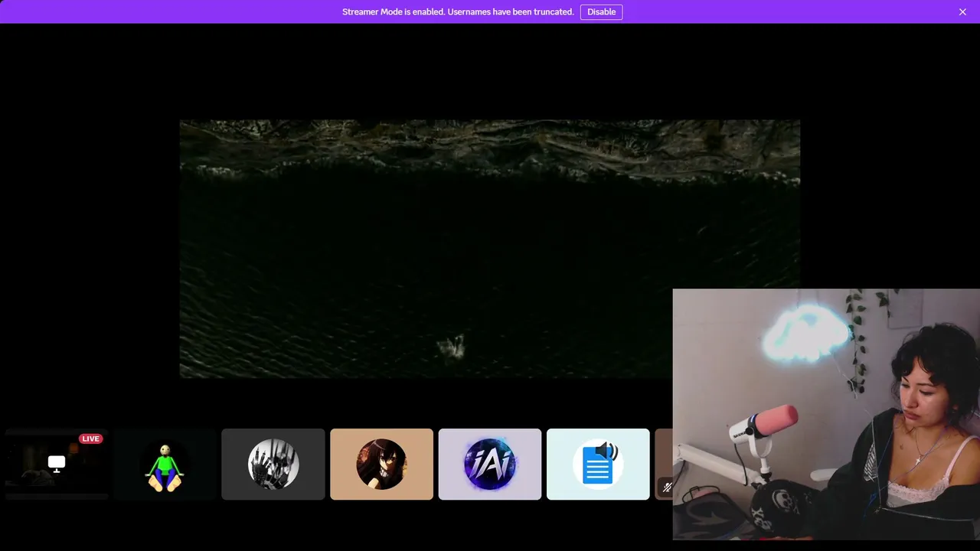980x551 pixels.
Task: Click the muted microphone icon on the partly hidden tile
Action: point(667,487)
